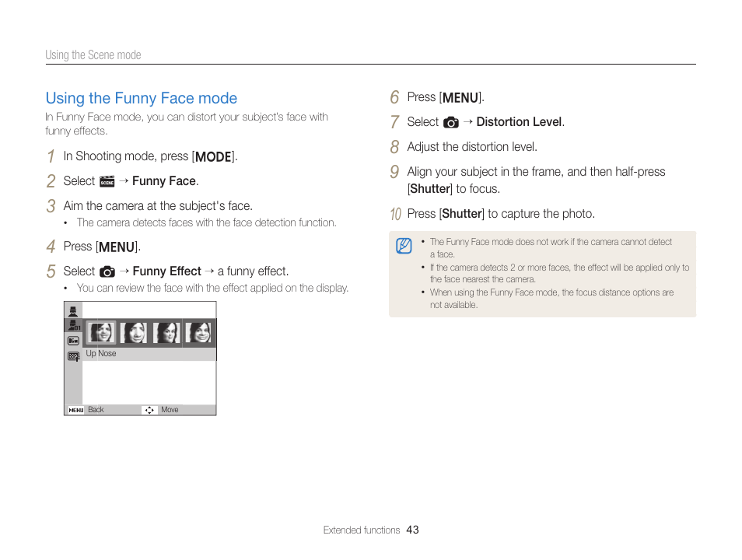Click the camera icon in step 7
The width and height of the screenshot is (742, 560).
pyautogui.click(x=451, y=123)
